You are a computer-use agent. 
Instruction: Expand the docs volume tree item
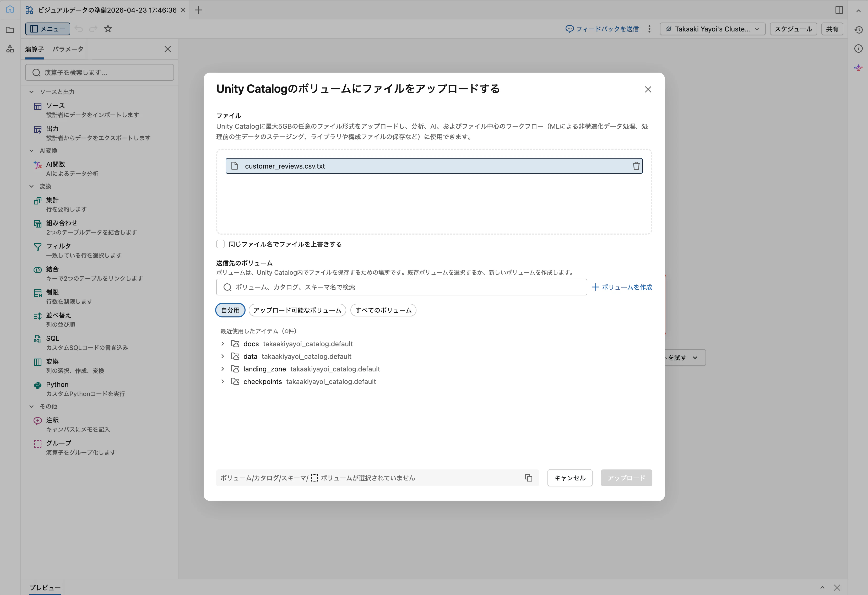tap(223, 344)
